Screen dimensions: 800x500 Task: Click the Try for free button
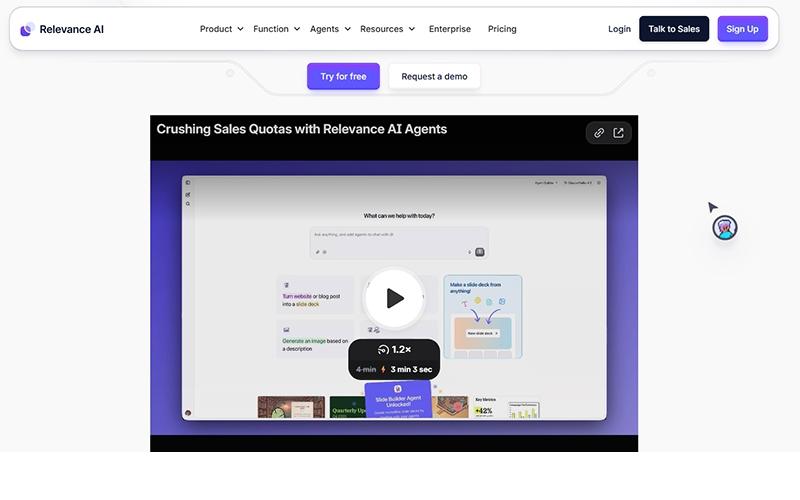343,76
